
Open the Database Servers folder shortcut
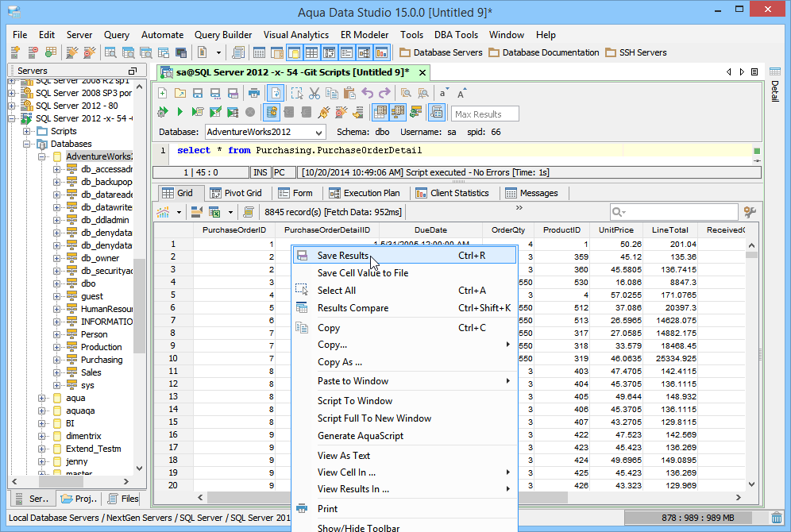(441, 52)
